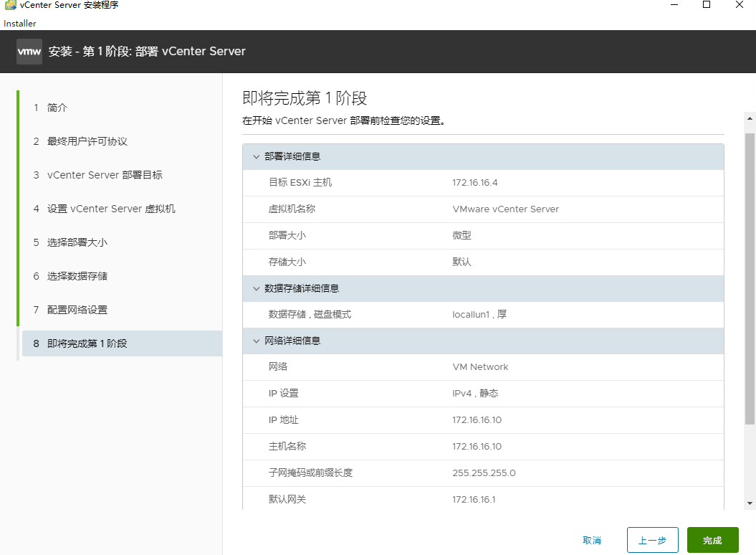This screenshot has height=555, width=756.
Task: Open the Installer menu
Action: [x=20, y=23]
